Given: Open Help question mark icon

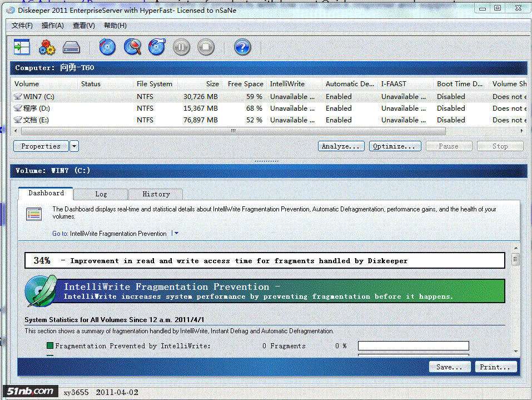Looking at the screenshot, I should (x=242, y=47).
